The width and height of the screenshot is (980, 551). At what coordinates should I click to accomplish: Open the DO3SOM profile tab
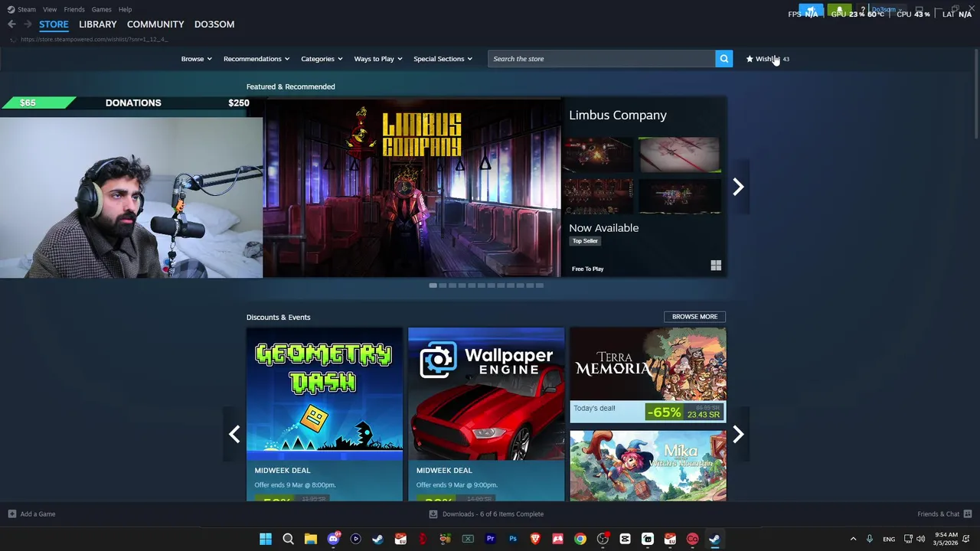pyautogui.click(x=214, y=24)
